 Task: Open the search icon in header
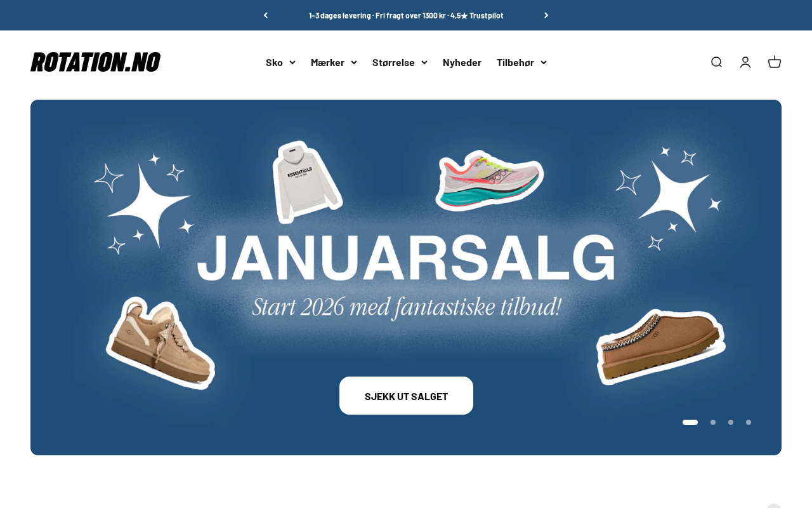tap(716, 62)
